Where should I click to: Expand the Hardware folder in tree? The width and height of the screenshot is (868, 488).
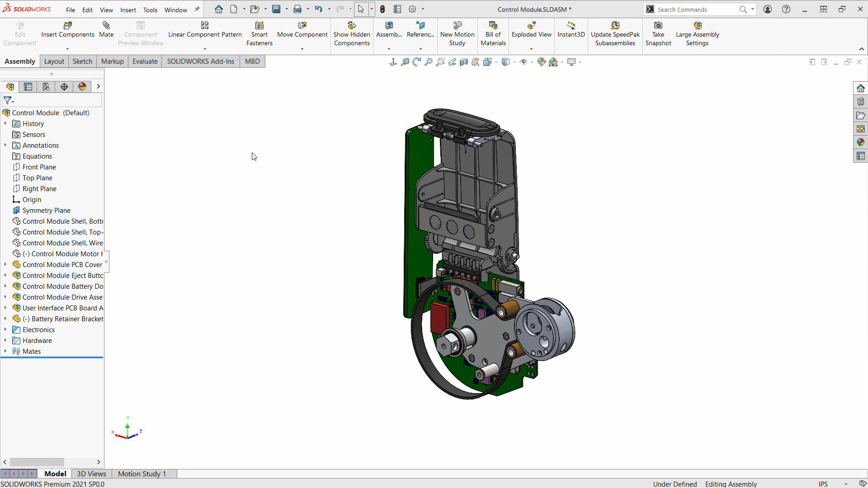pyautogui.click(x=6, y=340)
